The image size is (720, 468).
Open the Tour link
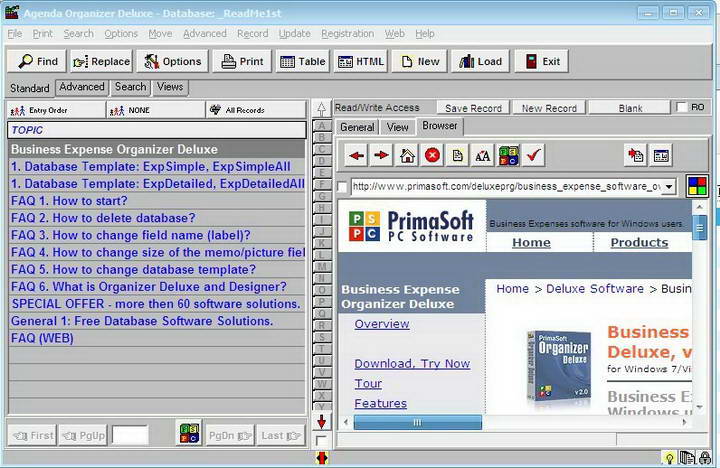(368, 383)
